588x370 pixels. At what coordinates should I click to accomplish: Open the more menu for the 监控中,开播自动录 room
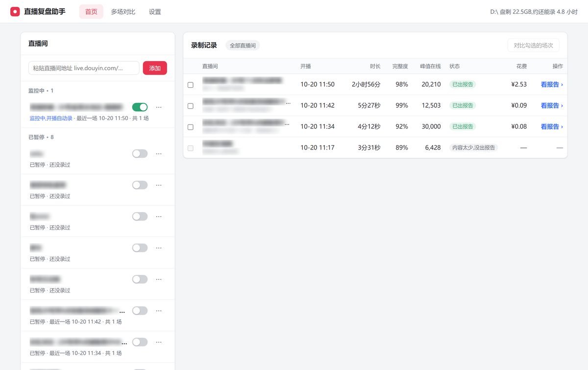coord(159,107)
